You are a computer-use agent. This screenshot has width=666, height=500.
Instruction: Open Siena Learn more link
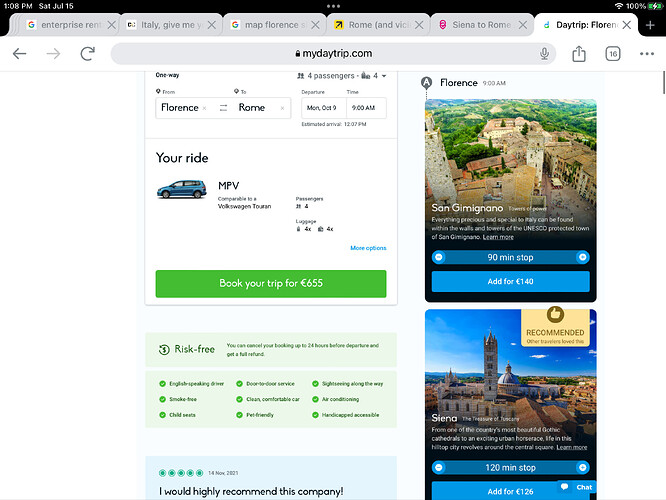click(572, 447)
